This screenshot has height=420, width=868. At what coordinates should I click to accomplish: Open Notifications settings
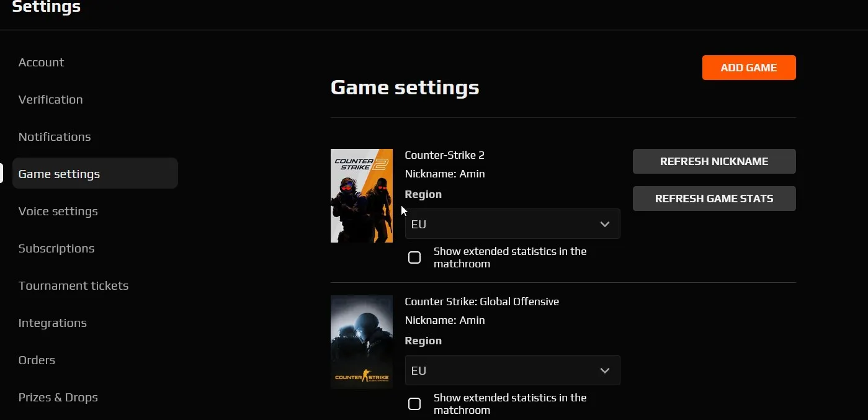[x=55, y=136]
